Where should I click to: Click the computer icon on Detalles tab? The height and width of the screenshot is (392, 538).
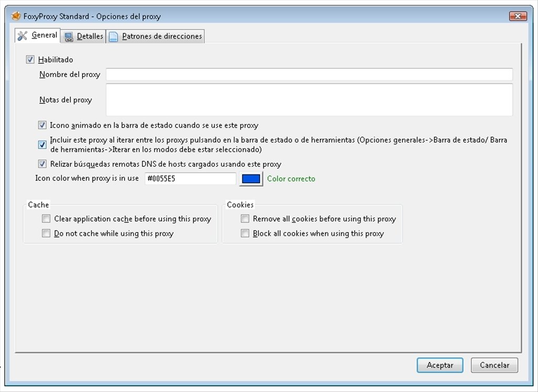click(x=69, y=37)
